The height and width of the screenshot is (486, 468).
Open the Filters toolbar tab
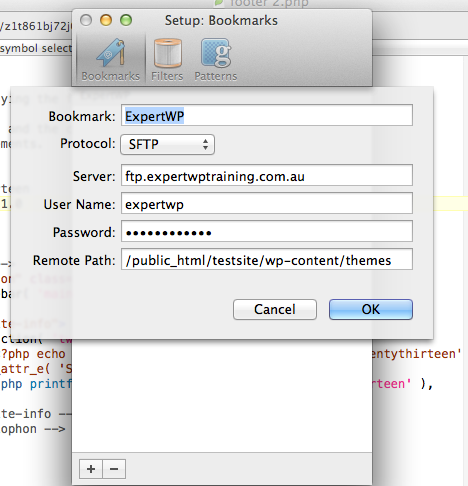(167, 59)
